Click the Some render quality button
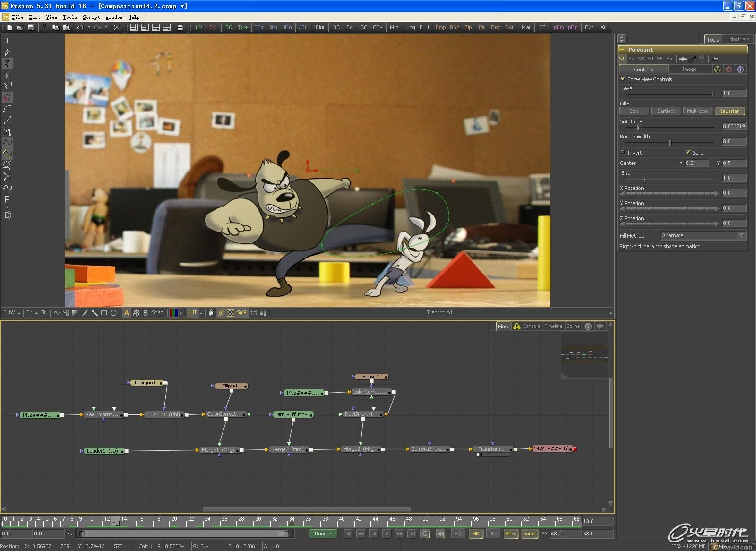The height and width of the screenshot is (551, 756). click(529, 534)
